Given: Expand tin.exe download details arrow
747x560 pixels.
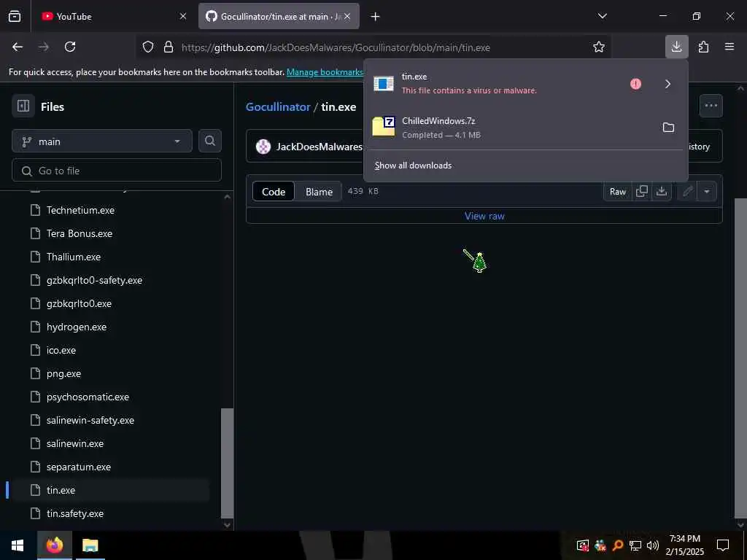Looking at the screenshot, I should pos(668,84).
